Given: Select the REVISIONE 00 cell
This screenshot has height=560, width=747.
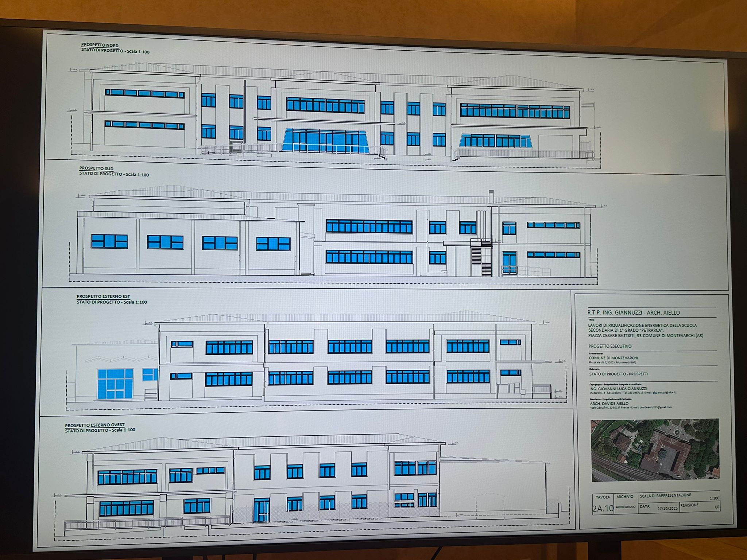Looking at the screenshot, I should (700, 506).
